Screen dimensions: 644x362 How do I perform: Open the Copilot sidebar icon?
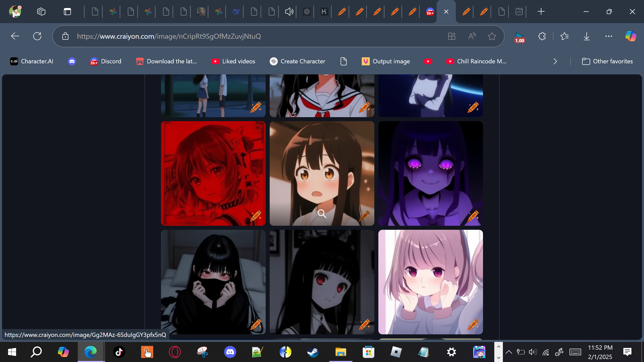pyautogui.click(x=631, y=36)
